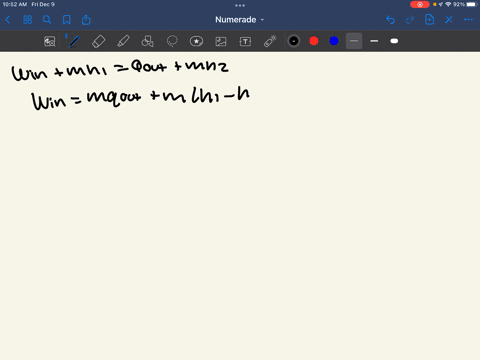Undo the last stroke

pos(390,20)
